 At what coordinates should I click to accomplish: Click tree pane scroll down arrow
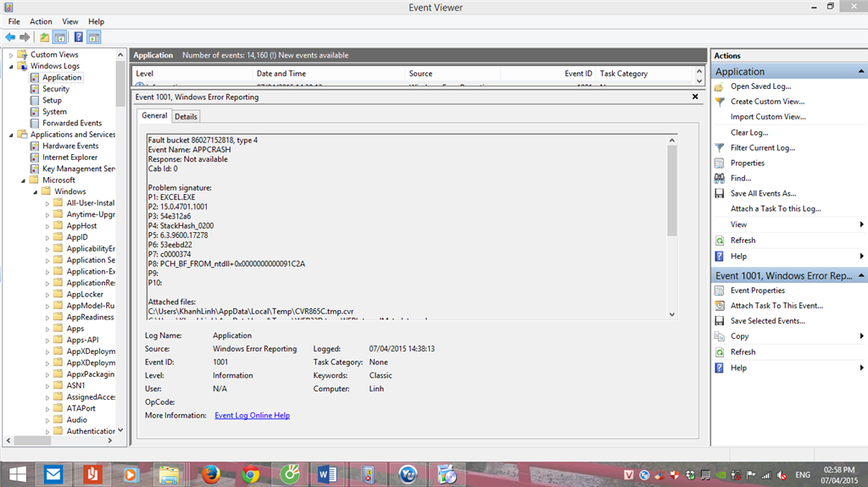point(120,430)
